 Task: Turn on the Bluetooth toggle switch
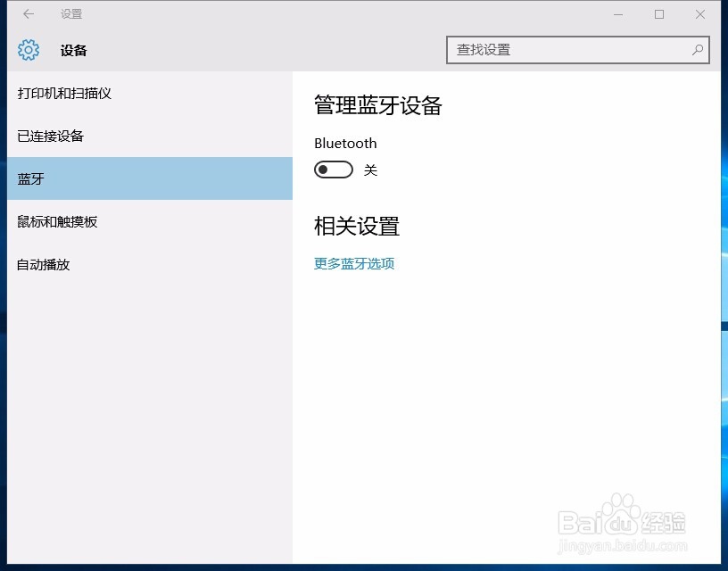coord(334,170)
